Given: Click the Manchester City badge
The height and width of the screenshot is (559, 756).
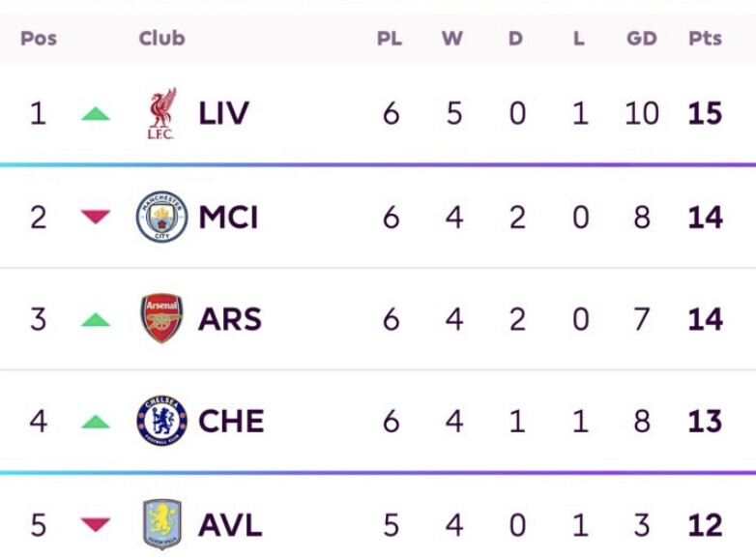Looking at the screenshot, I should (x=161, y=217).
